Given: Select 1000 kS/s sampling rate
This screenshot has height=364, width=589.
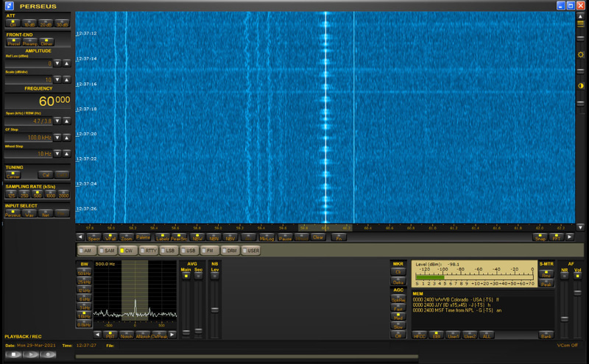Looking at the screenshot, I should click(50, 194).
